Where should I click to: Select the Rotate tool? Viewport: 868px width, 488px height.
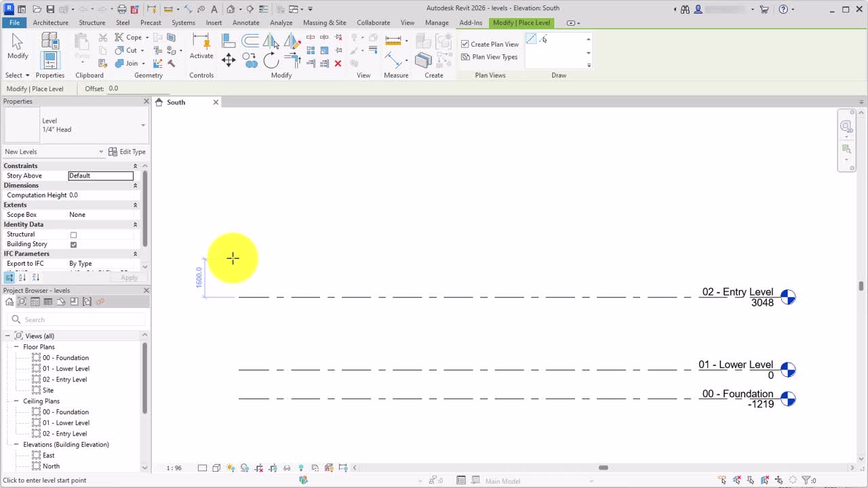click(271, 60)
